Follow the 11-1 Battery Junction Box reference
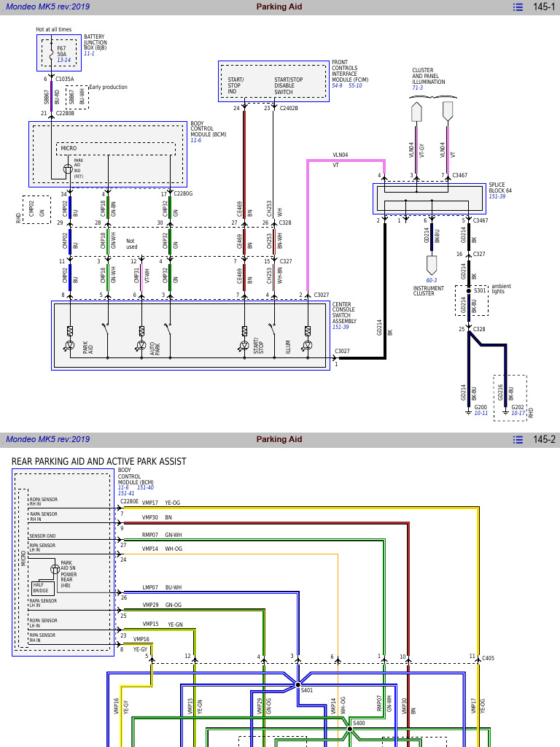Viewport: 560px width, 747px height. coord(89,54)
